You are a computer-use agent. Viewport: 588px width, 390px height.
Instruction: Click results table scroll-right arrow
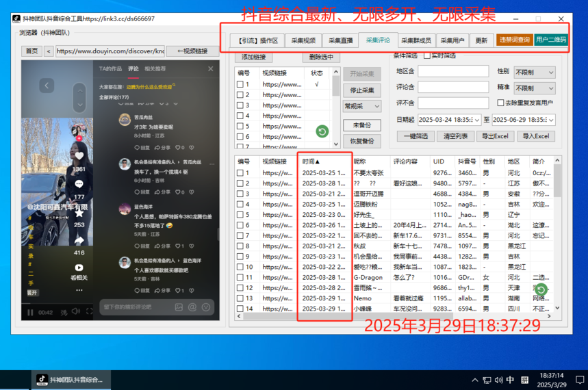coord(549,315)
